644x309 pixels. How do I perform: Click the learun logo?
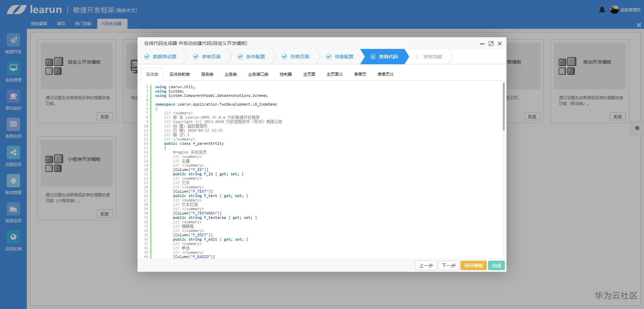tap(34, 9)
